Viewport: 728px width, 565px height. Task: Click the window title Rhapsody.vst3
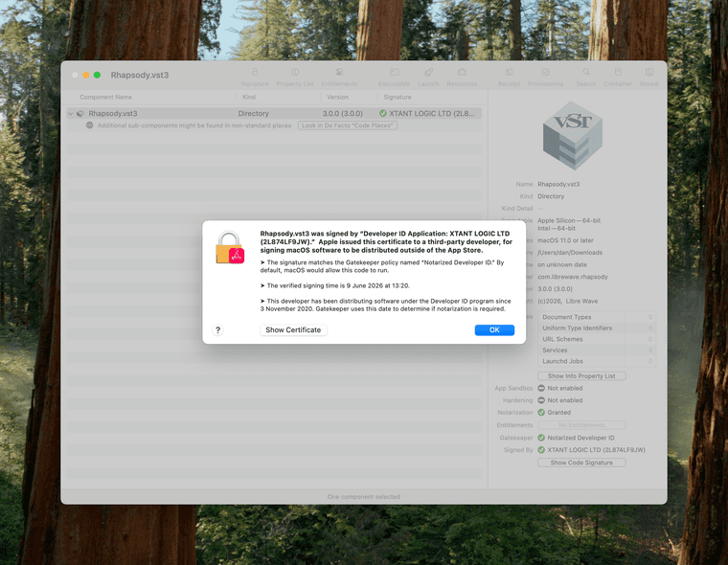coord(139,76)
